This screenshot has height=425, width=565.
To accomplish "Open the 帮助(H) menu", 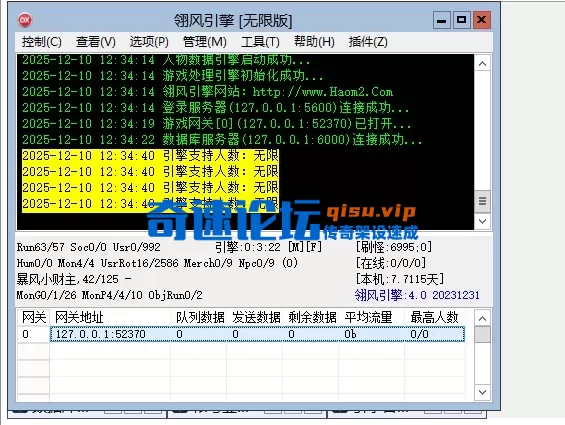I will point(314,42).
